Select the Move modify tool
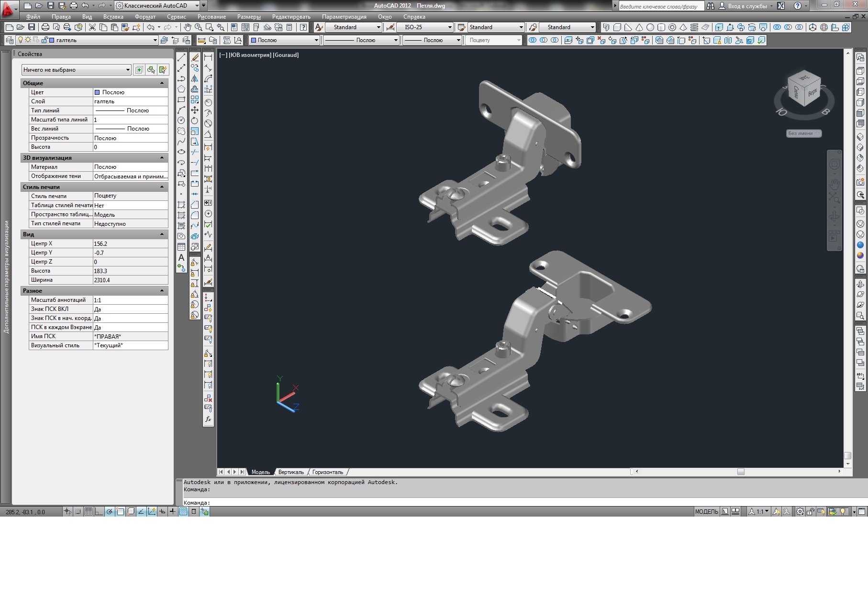Screen dimensions: 868x596 coord(195,110)
